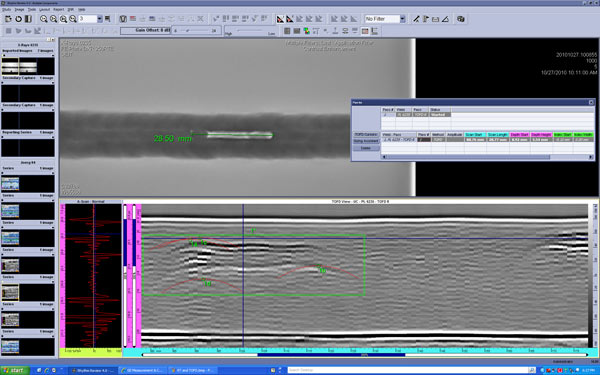Click the TOFD Cursors button
The width and height of the screenshot is (600, 375).
click(366, 135)
